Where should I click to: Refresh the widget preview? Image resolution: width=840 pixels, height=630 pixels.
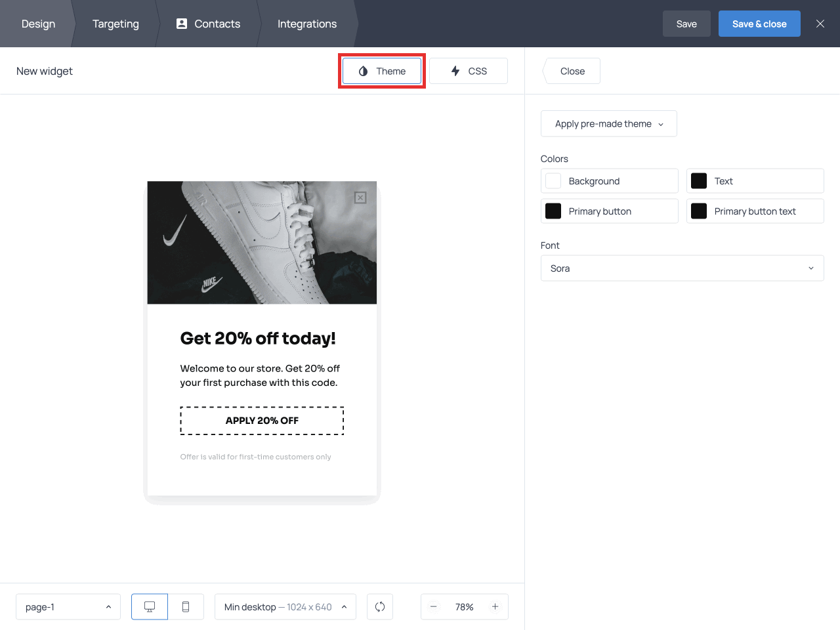[380, 606]
